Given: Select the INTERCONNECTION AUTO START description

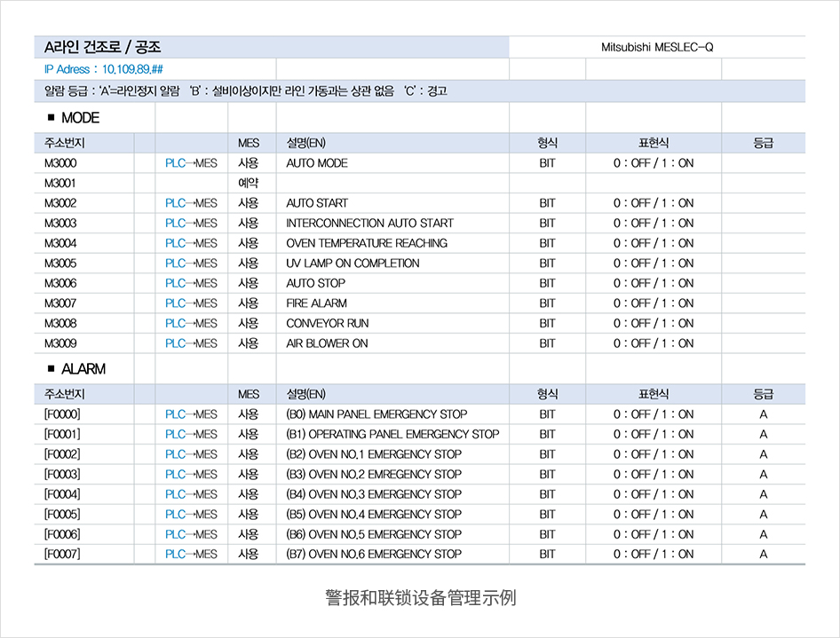Looking at the screenshot, I should click(369, 223).
